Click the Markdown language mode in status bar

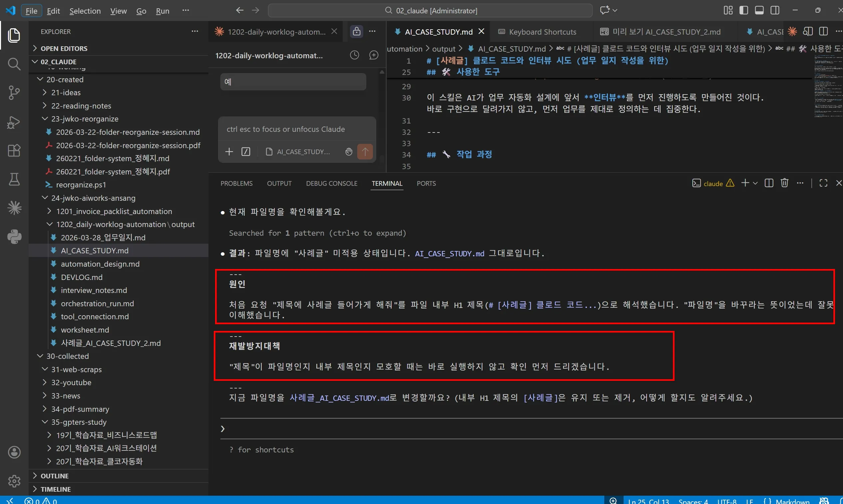click(792, 501)
